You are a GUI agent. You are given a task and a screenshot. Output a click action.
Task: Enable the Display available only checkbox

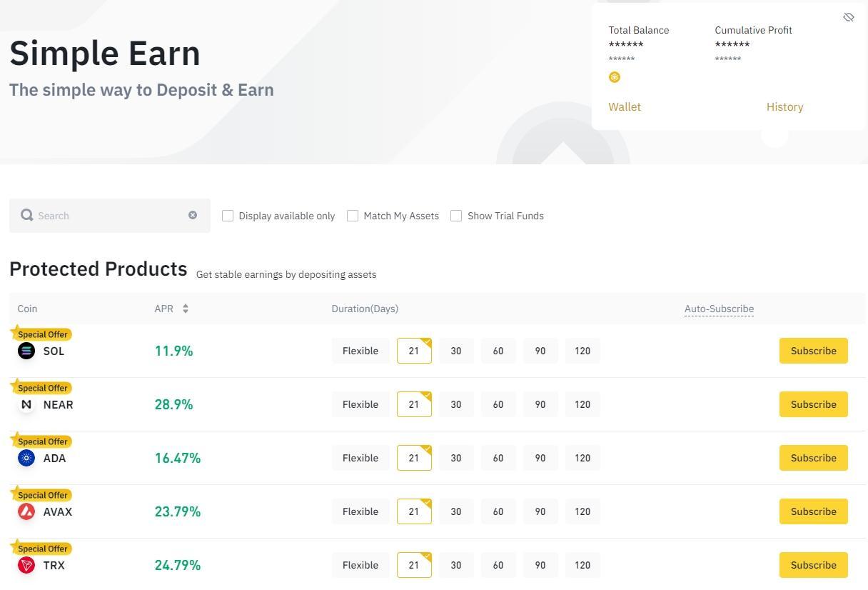pos(228,215)
